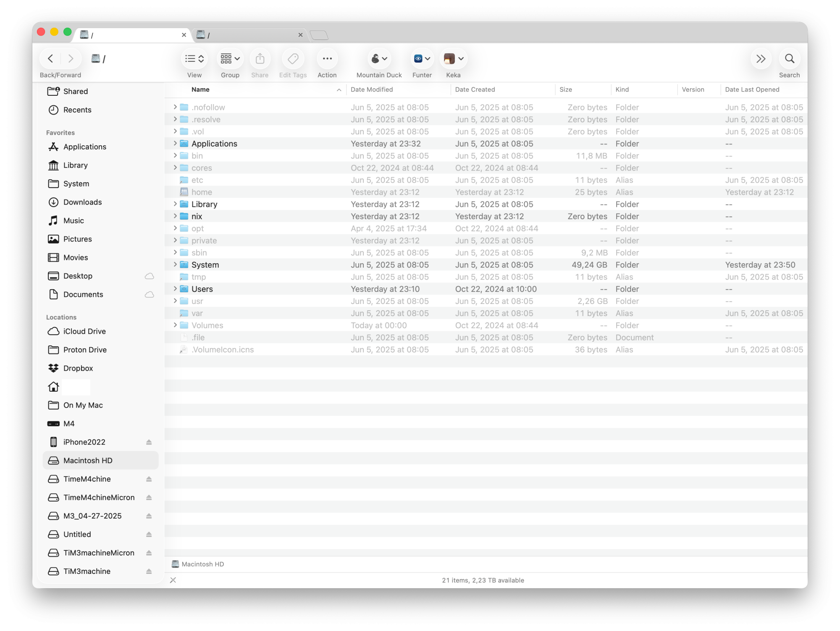Eject the TimeM4chine volume
The height and width of the screenshot is (631, 840).
coord(149,479)
